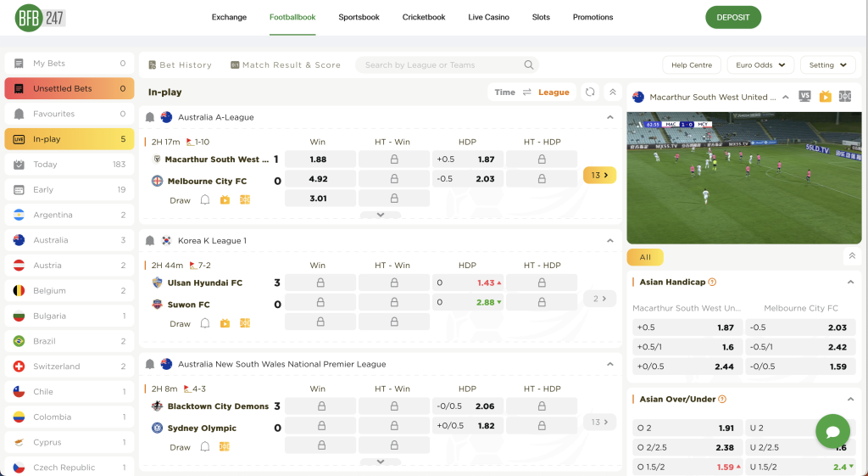
Task: Click Asian Handicap info icon
Action: [x=712, y=282]
